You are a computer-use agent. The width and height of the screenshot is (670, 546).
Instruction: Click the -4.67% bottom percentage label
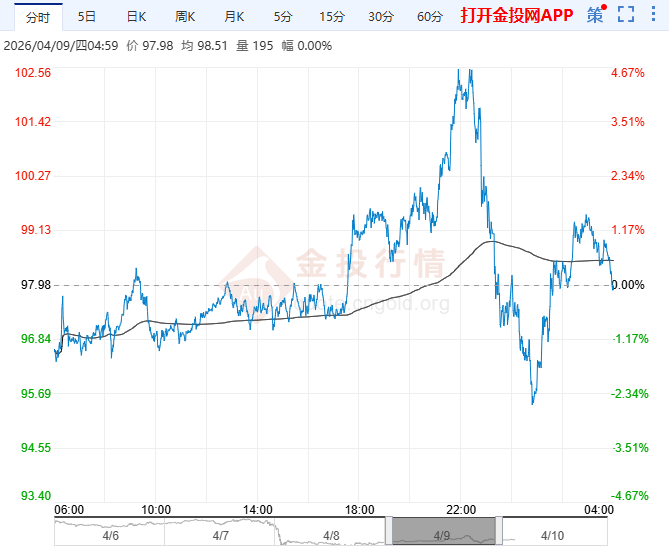pyautogui.click(x=630, y=496)
